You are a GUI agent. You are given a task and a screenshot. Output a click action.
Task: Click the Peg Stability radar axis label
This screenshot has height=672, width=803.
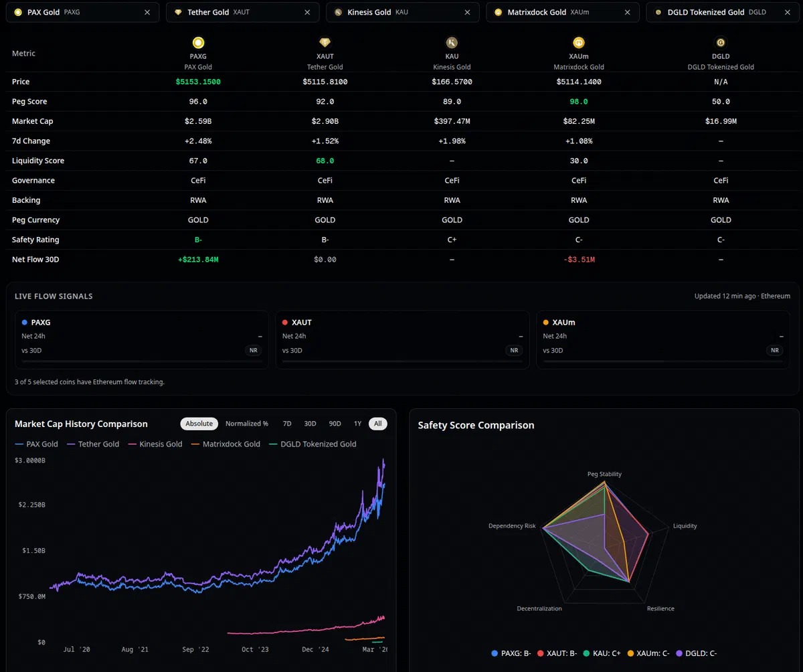[x=604, y=474]
